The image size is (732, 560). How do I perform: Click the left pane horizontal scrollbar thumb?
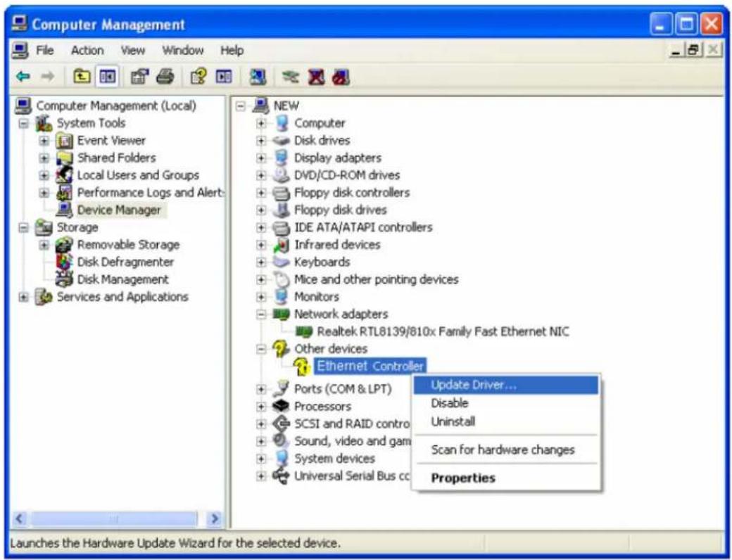[x=114, y=518]
